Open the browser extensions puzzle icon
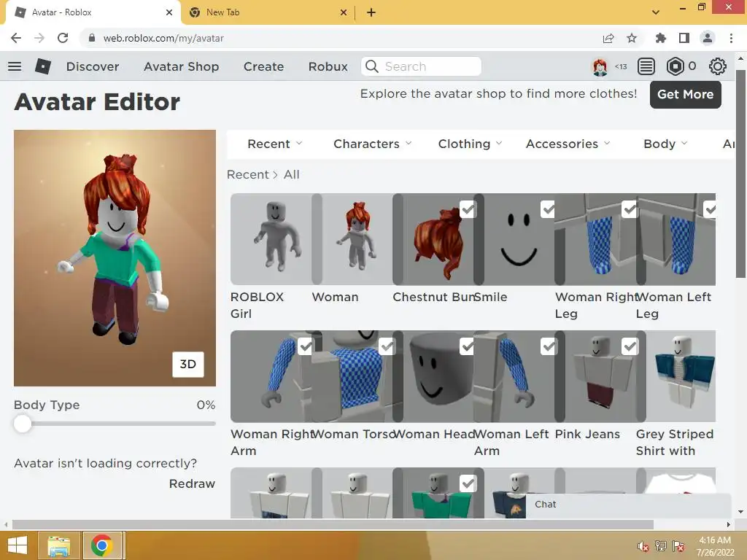The width and height of the screenshot is (747, 560). pyautogui.click(x=661, y=38)
